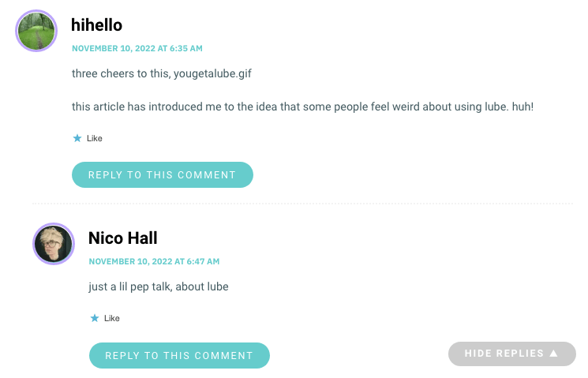Open the 6:35 AM comment permalink
This screenshot has width=588, height=378.
coord(137,48)
